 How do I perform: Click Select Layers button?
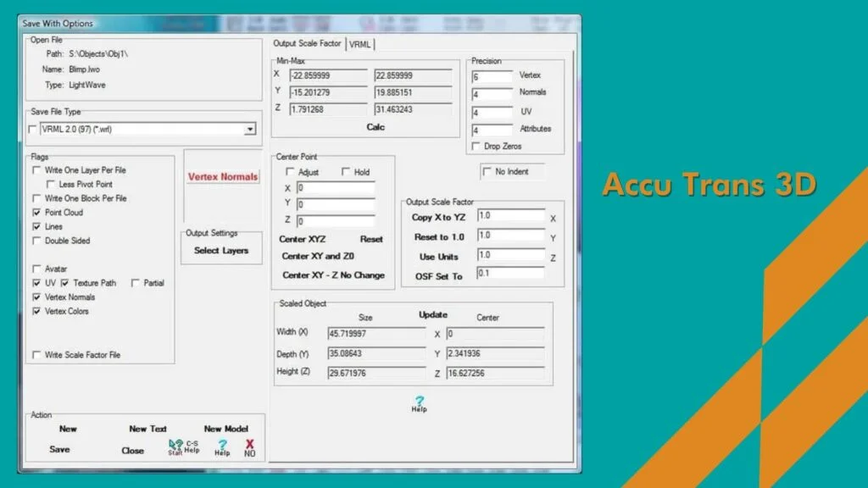(x=221, y=251)
